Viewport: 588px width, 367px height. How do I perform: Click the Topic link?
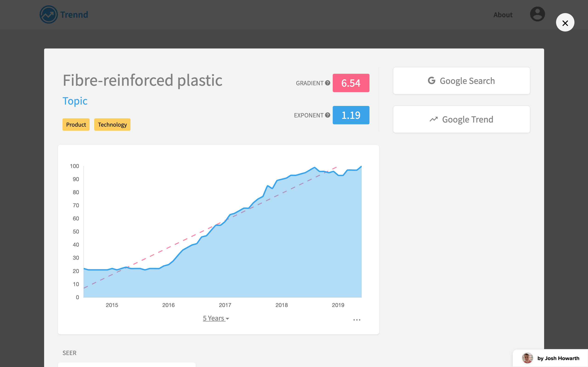(75, 101)
